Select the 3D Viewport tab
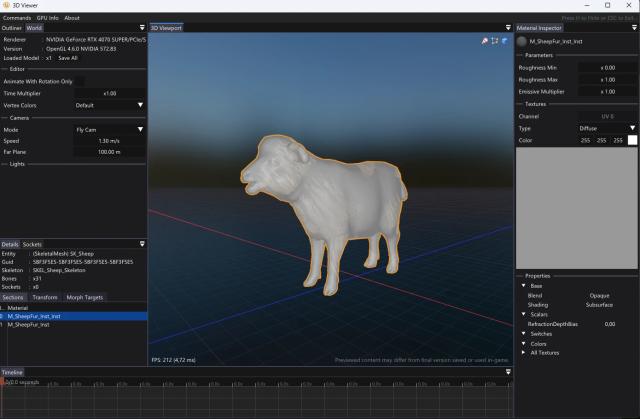The width and height of the screenshot is (640, 419). tap(166, 28)
